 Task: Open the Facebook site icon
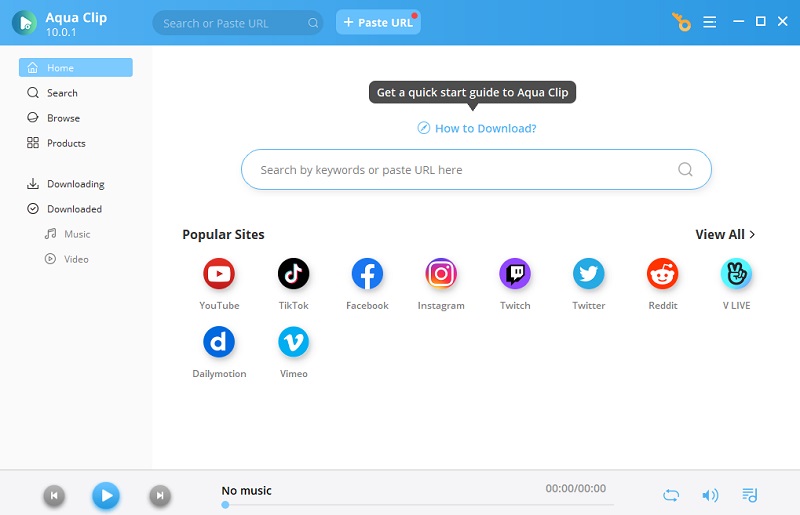367,274
